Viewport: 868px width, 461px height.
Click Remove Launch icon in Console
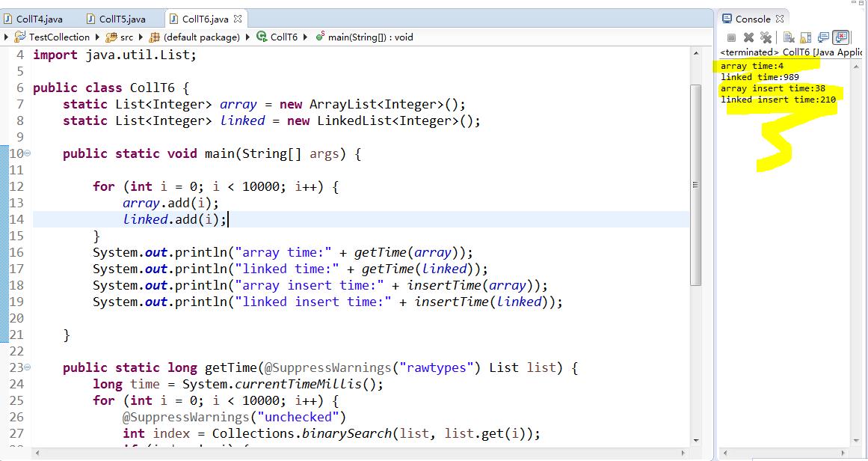(x=748, y=37)
